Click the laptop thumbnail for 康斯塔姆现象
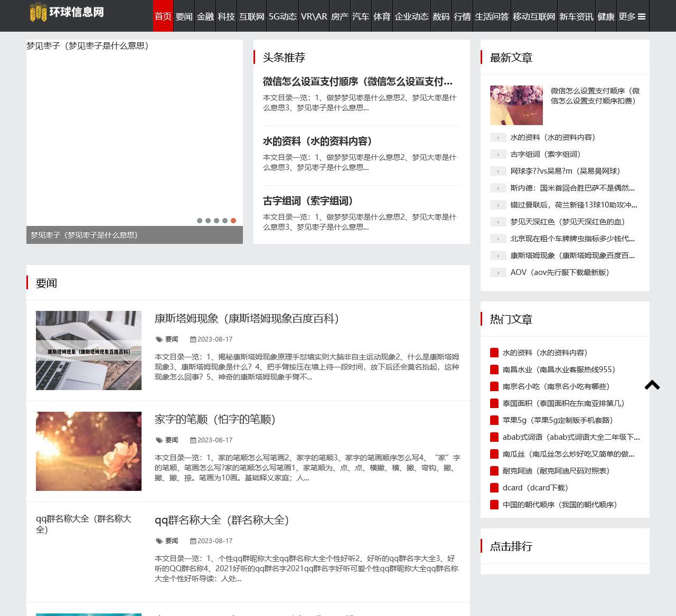 (x=89, y=350)
